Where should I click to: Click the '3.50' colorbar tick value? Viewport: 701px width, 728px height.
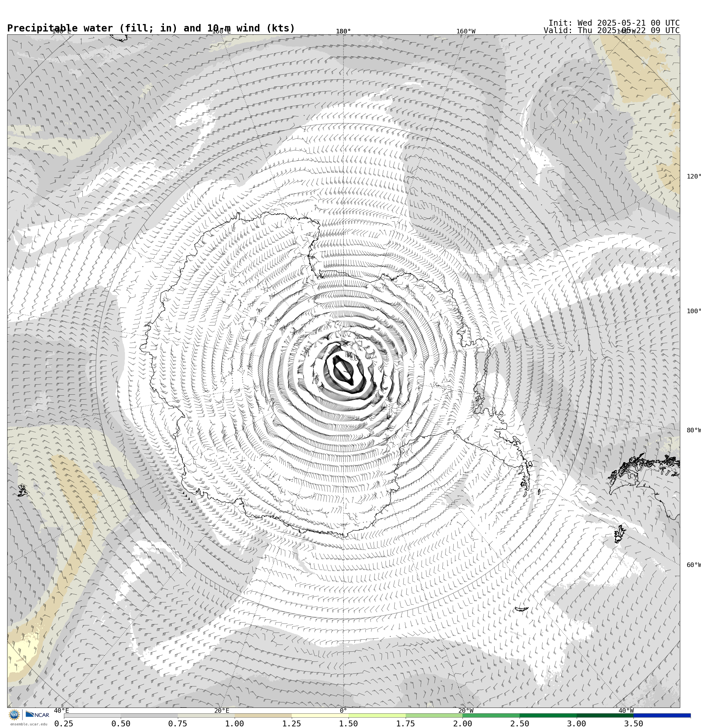[x=633, y=723]
